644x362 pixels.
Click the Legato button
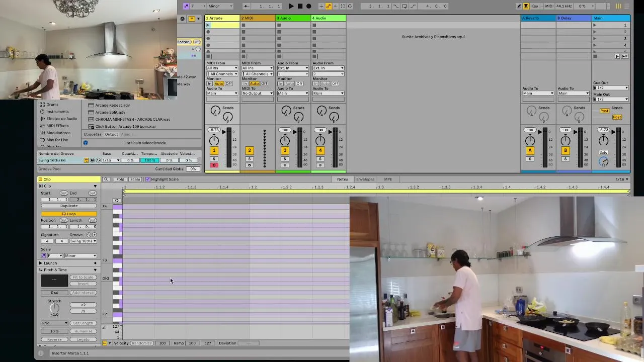(83, 339)
